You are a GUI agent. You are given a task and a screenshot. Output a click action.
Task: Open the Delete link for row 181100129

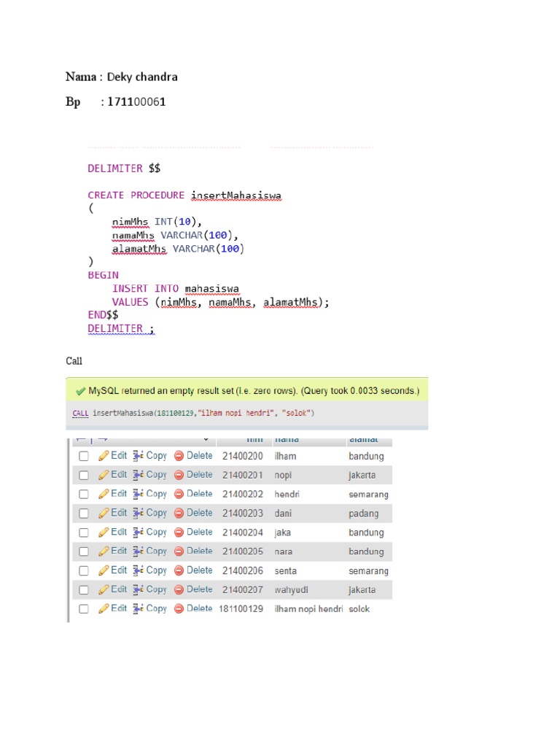[200, 608]
